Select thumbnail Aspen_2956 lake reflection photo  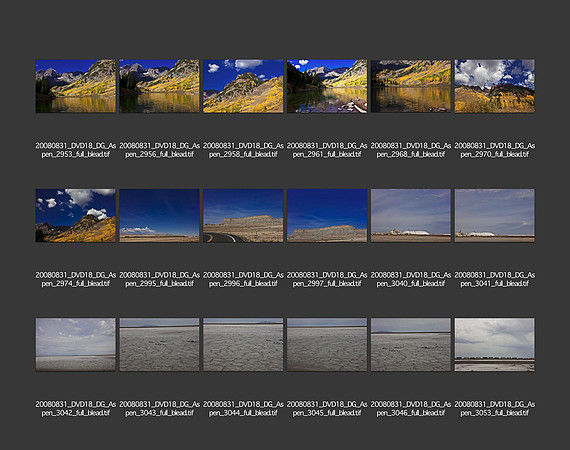point(160,86)
